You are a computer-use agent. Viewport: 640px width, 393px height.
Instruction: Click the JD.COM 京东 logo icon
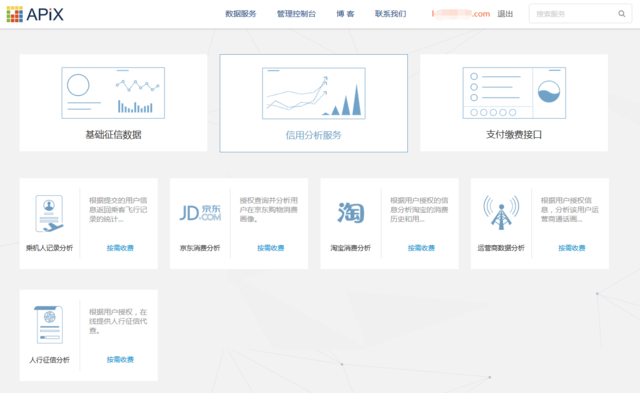click(x=200, y=213)
